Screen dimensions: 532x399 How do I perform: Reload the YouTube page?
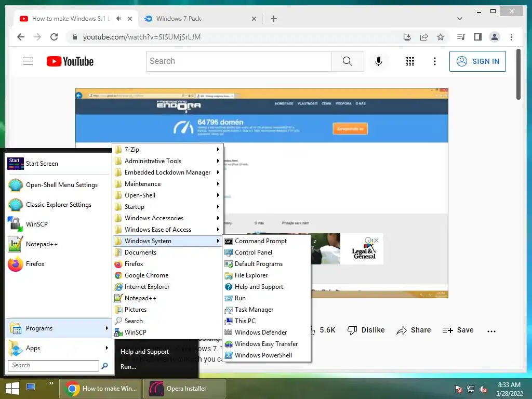coord(54,37)
